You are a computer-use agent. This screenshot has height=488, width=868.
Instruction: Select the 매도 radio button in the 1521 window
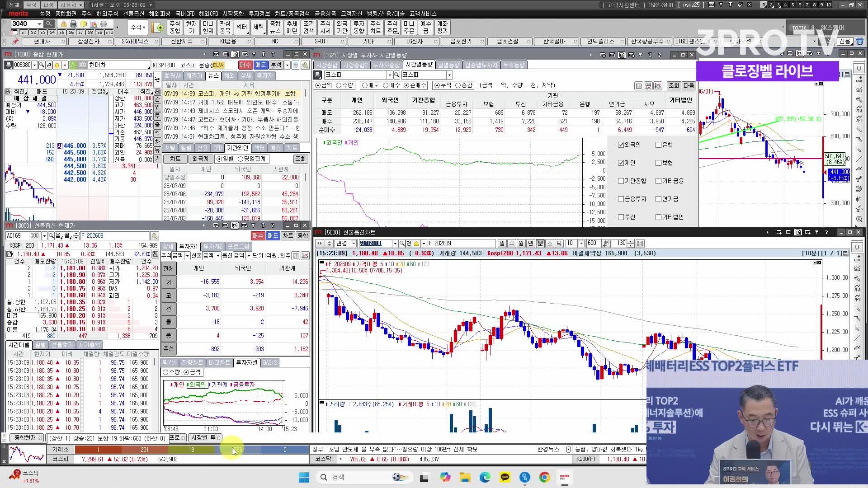[x=364, y=85]
